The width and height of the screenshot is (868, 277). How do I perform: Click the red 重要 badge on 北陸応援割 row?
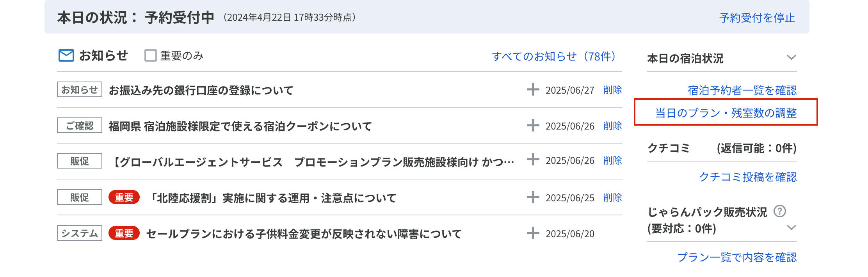[124, 198]
